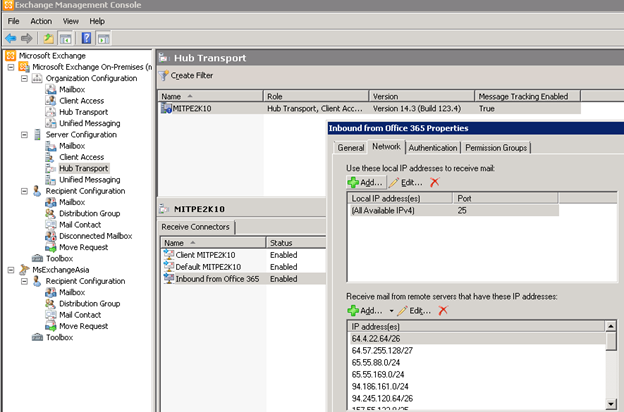Screen dimensions: 624x412
Task: Click the Toolbox icon under On-Premises
Action: click(37, 258)
